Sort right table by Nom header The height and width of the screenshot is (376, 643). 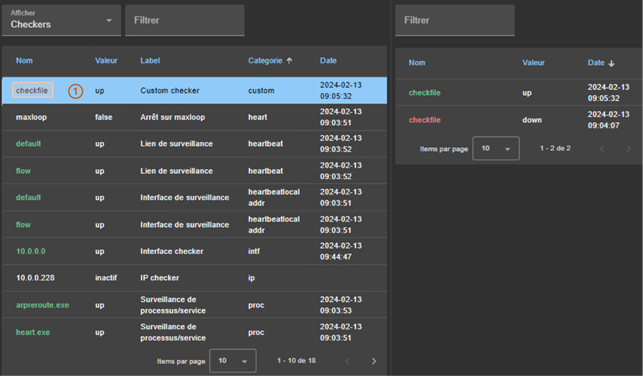[417, 63]
